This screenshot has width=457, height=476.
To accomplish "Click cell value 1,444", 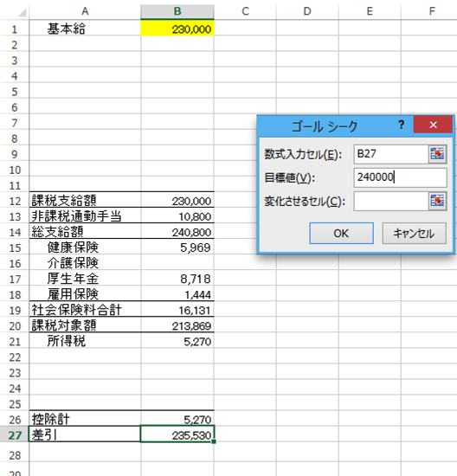I will click(177, 294).
